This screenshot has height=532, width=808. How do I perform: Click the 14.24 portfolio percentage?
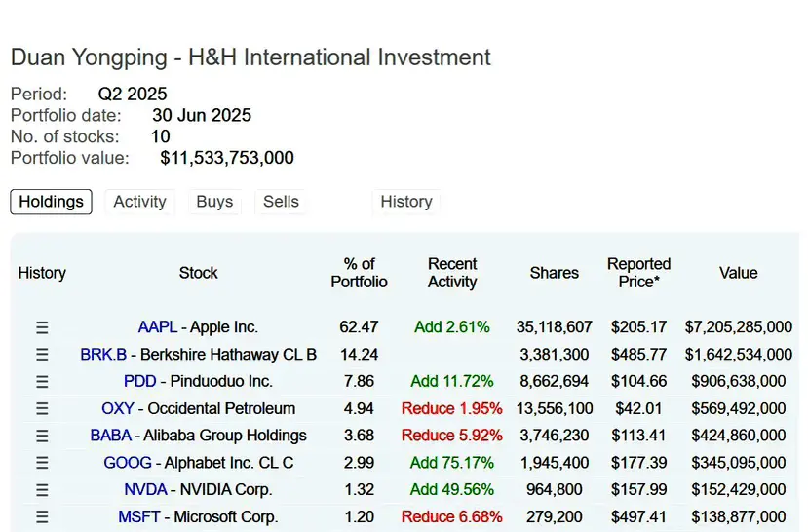point(360,355)
